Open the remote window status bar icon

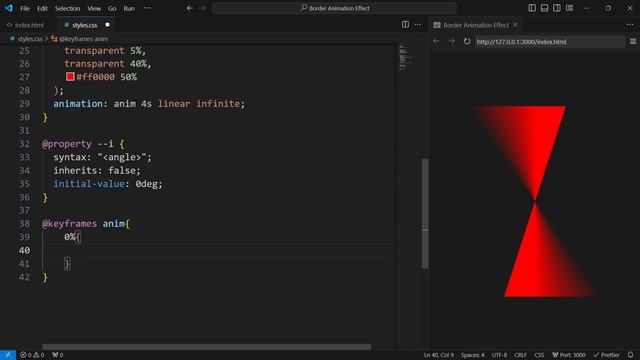pos(8,355)
